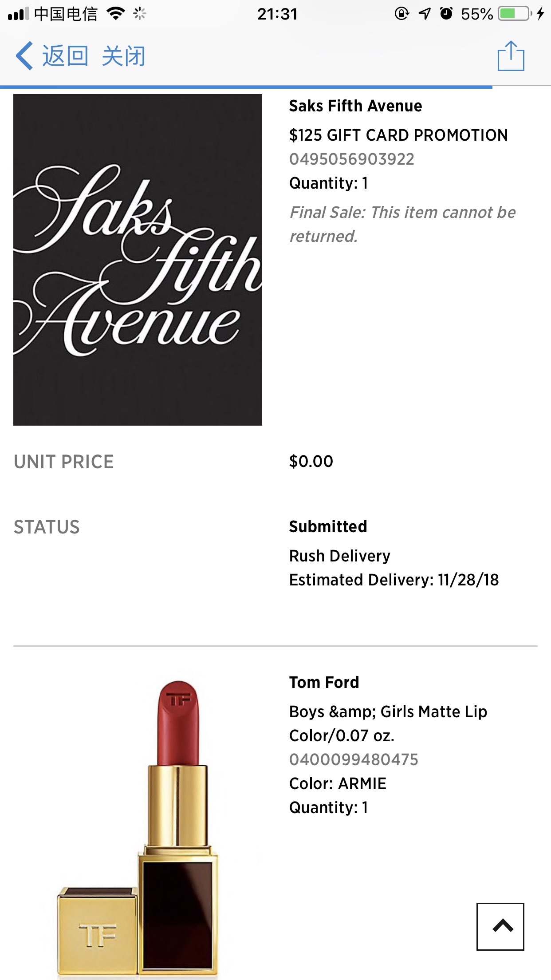Tap the location arrow status icon
Screen dimensions: 551x980
pyautogui.click(x=425, y=14)
